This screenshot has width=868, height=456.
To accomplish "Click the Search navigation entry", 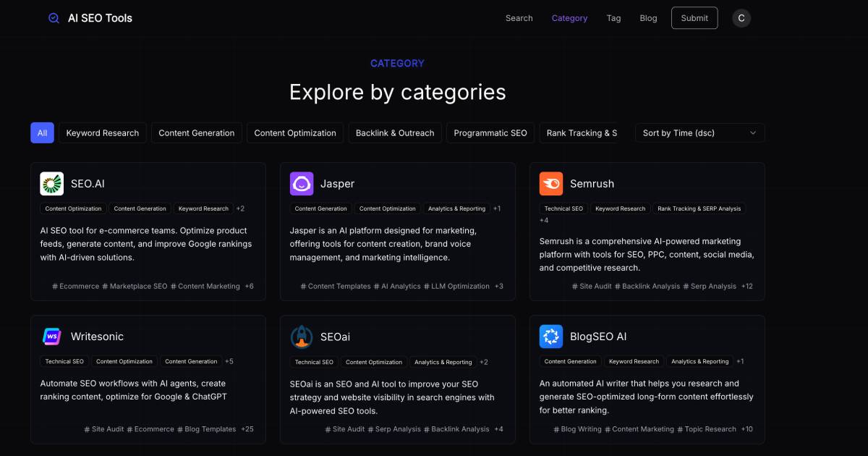I will tap(519, 18).
